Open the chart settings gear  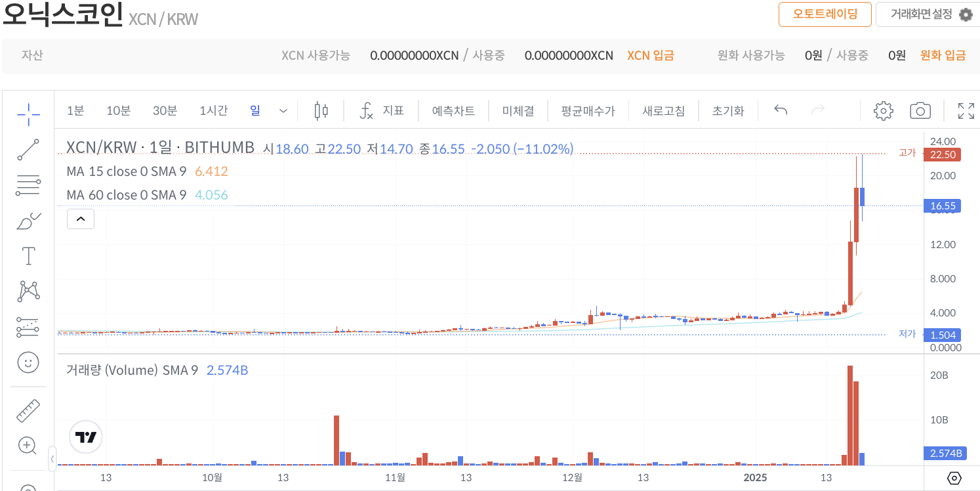pyautogui.click(x=883, y=111)
